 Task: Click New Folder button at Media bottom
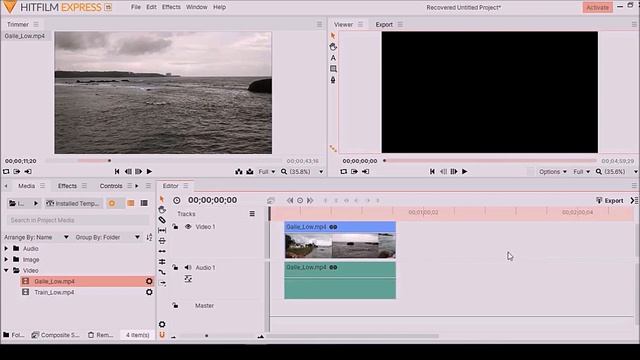(13, 335)
